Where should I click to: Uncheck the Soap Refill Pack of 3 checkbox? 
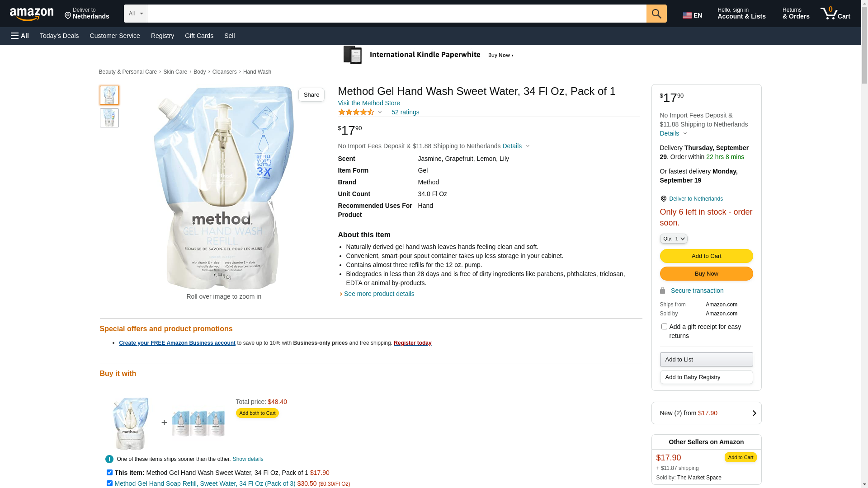click(x=109, y=483)
